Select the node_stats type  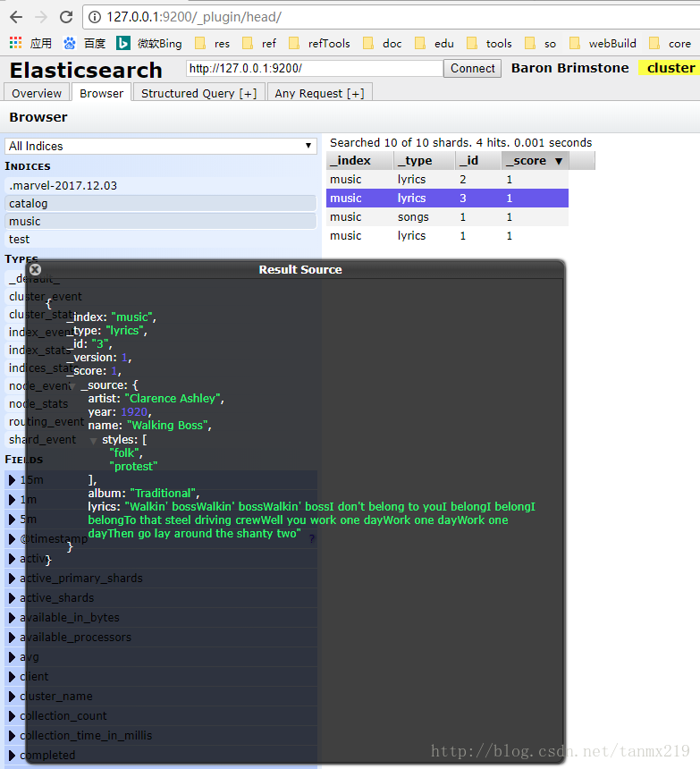(x=38, y=404)
